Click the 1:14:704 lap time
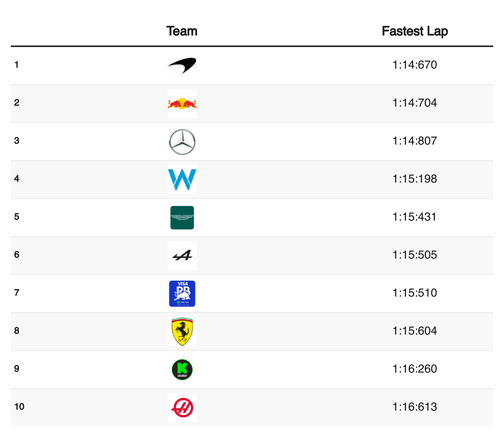This screenshot has height=437, width=504. pos(415,103)
